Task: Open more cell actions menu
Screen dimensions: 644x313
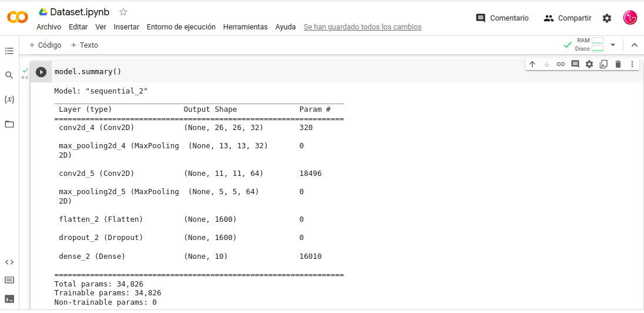Action: coord(632,64)
